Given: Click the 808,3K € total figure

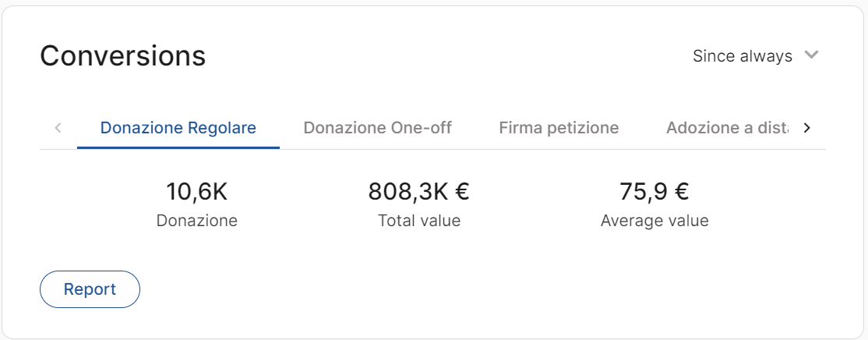Looking at the screenshot, I should point(418,191).
